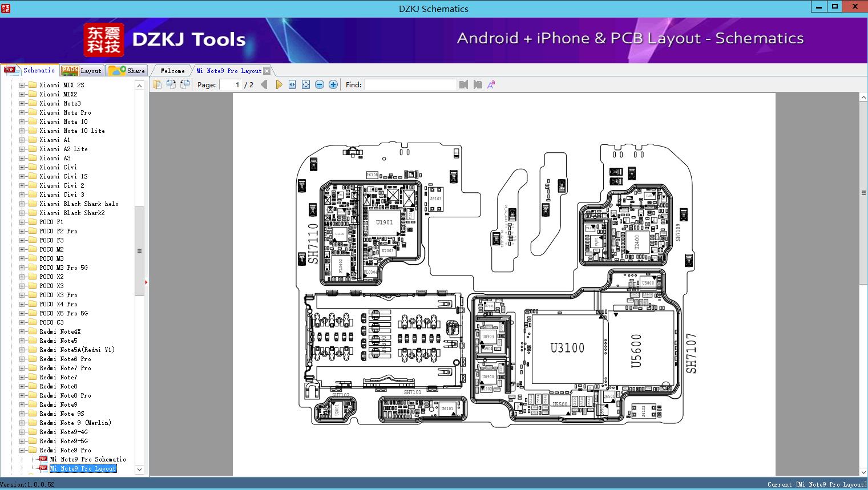Close the Mi Note9 Pro Layout tab

coord(267,71)
